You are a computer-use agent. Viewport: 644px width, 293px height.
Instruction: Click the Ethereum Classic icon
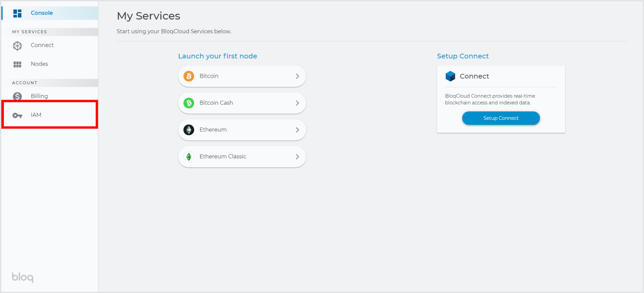coord(189,156)
